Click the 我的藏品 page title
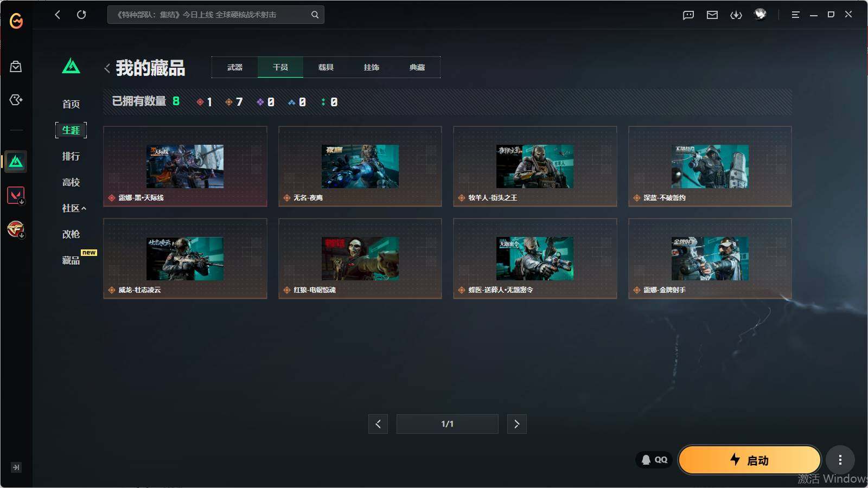 (x=150, y=68)
